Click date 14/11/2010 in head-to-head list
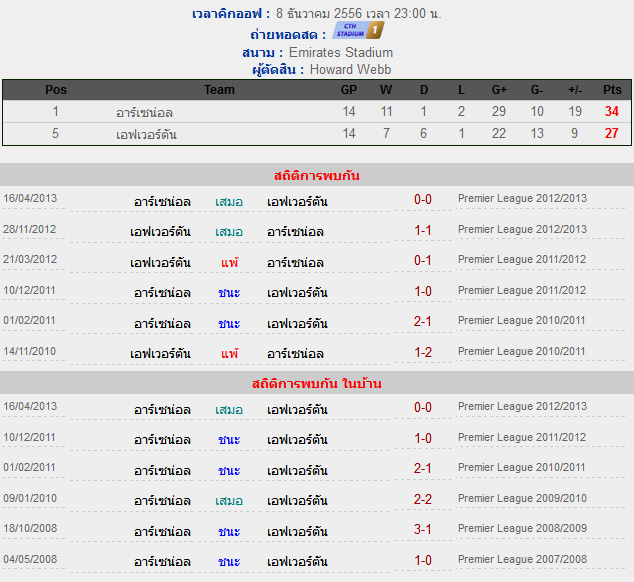The height and width of the screenshot is (582, 634). [30, 351]
